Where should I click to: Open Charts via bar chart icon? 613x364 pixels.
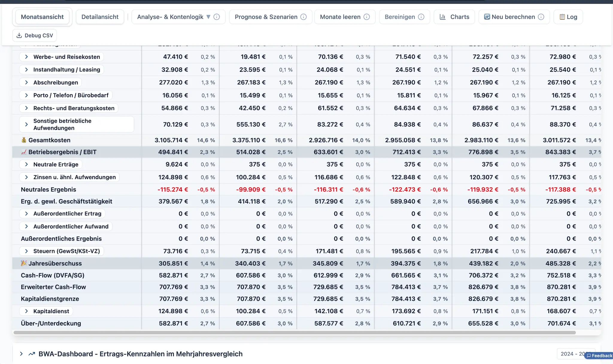[x=443, y=17]
